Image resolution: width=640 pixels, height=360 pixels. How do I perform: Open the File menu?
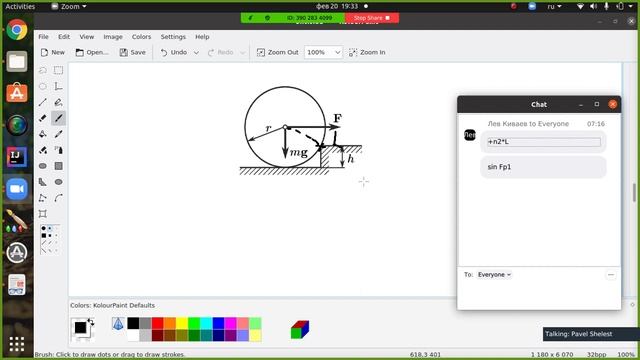click(43, 37)
